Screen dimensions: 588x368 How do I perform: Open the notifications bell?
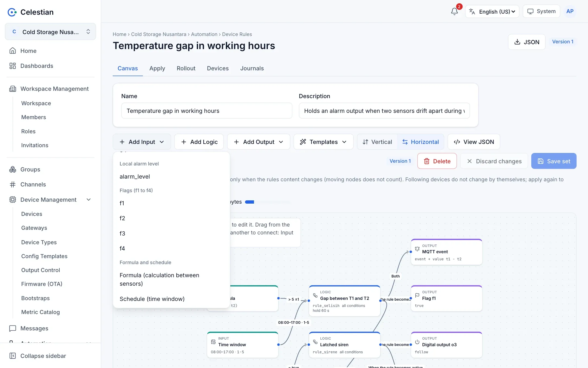(454, 11)
